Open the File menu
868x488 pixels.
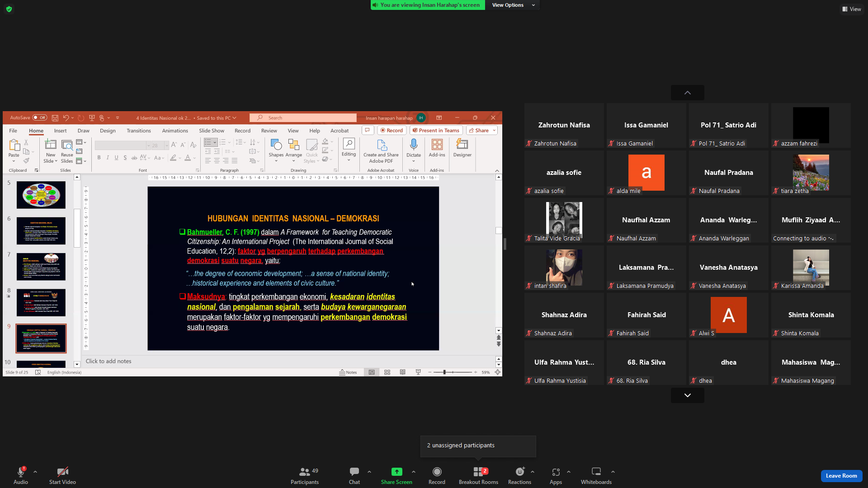click(x=13, y=131)
